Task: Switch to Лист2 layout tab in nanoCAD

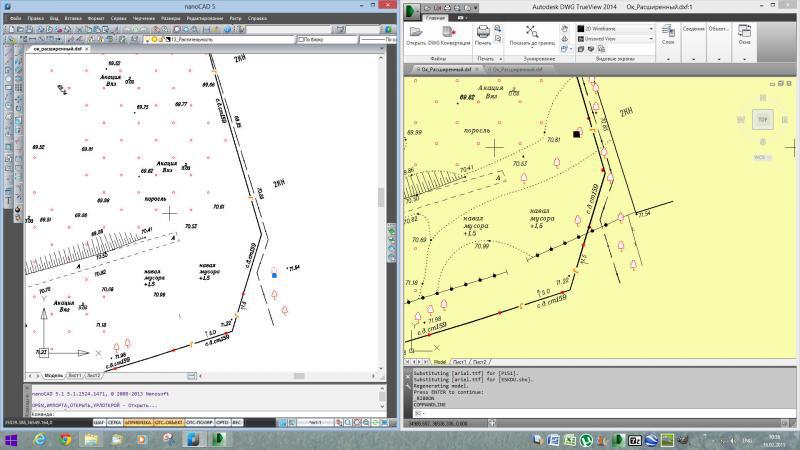Action: (93, 376)
